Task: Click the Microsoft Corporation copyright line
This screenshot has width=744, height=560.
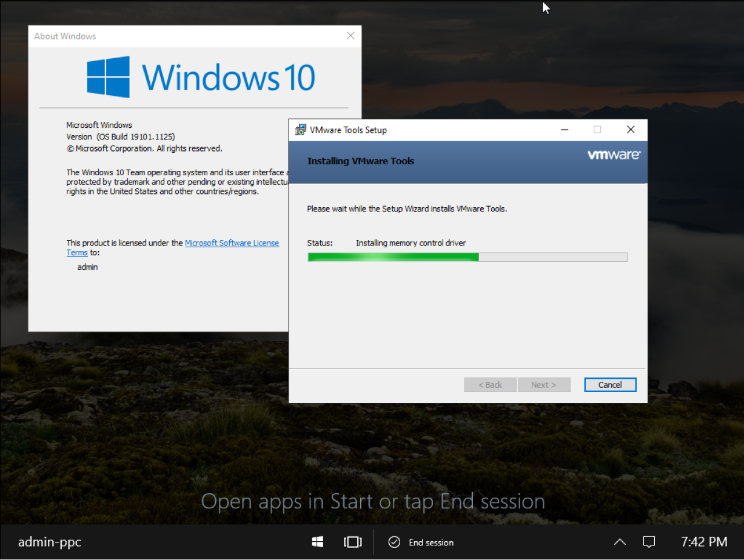Action: 144,148
